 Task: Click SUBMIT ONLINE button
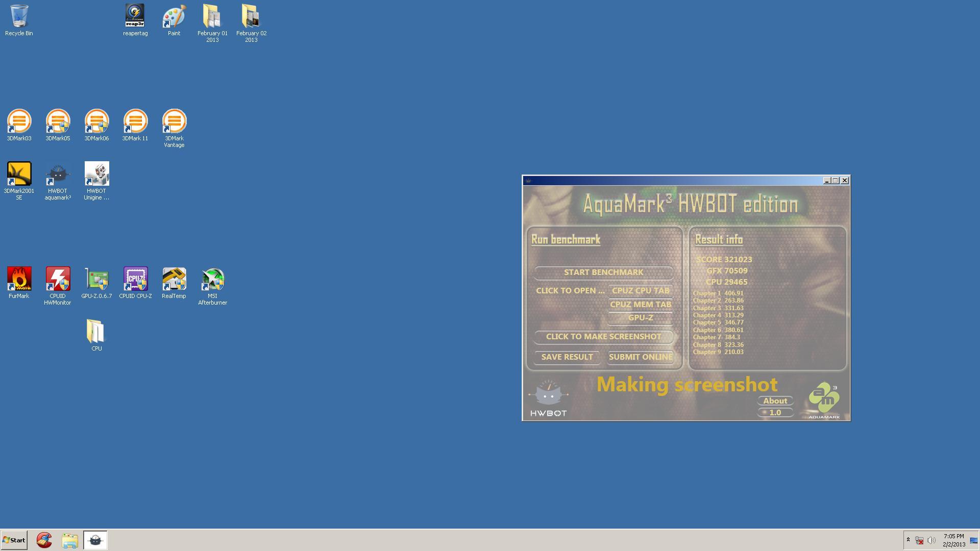pos(641,357)
